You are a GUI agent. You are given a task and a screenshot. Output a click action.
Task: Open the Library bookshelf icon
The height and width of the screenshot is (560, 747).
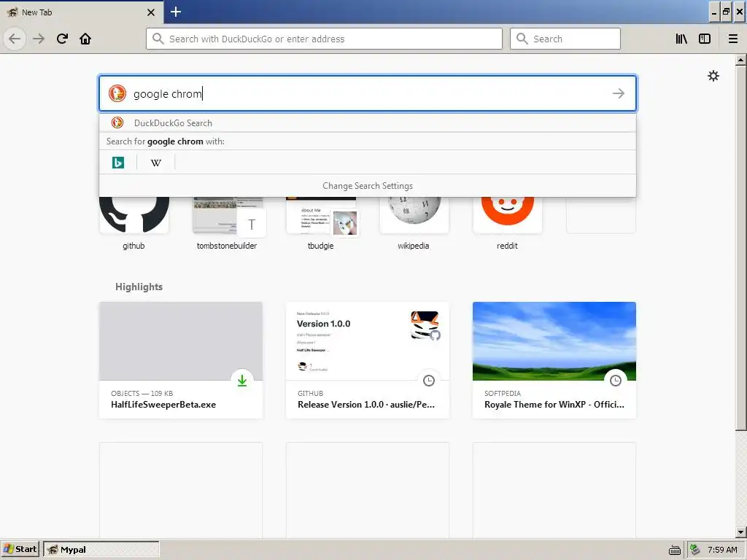click(681, 39)
